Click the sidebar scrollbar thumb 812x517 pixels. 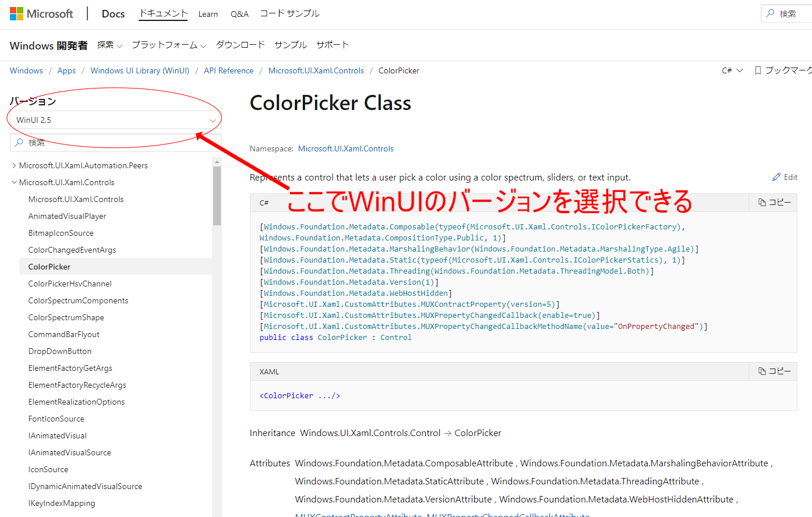[217, 196]
